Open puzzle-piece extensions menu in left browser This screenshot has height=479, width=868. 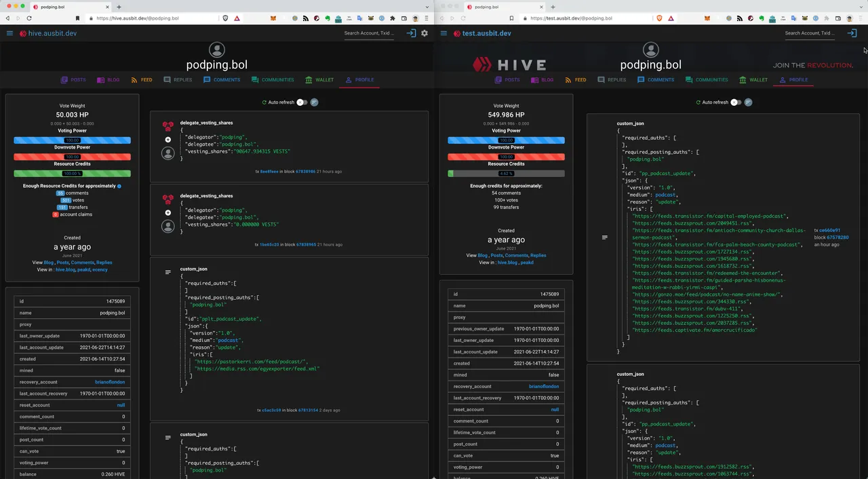393,18
